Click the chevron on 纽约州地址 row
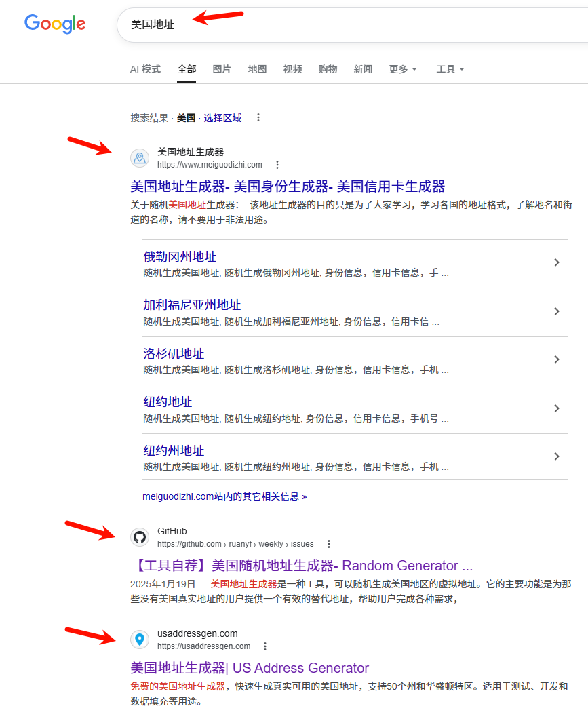 557,456
